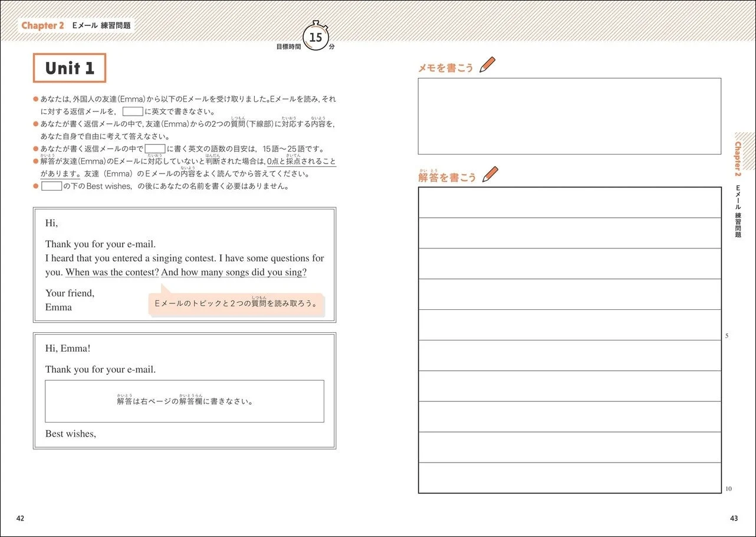The height and width of the screenshot is (537, 756).
Task: Expand the reply template box
Action: (183, 389)
